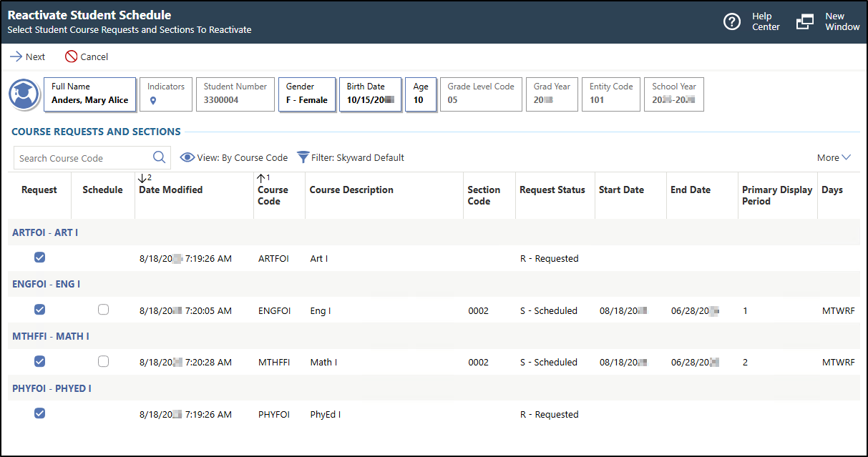Open the Help Center question mark icon
868x457 pixels.
click(731, 22)
